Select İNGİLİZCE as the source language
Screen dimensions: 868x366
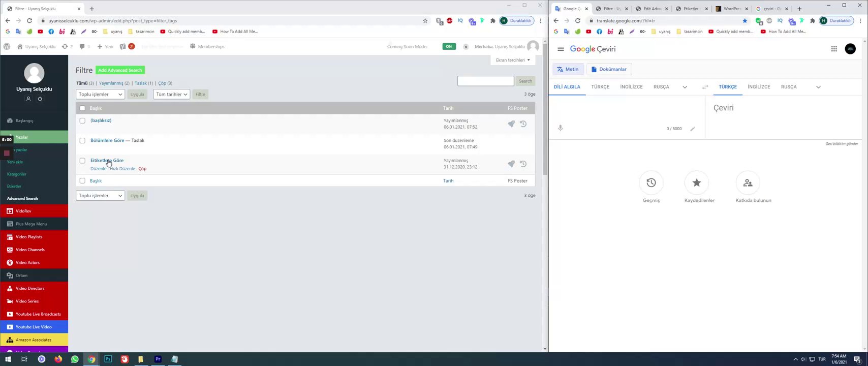tap(631, 87)
